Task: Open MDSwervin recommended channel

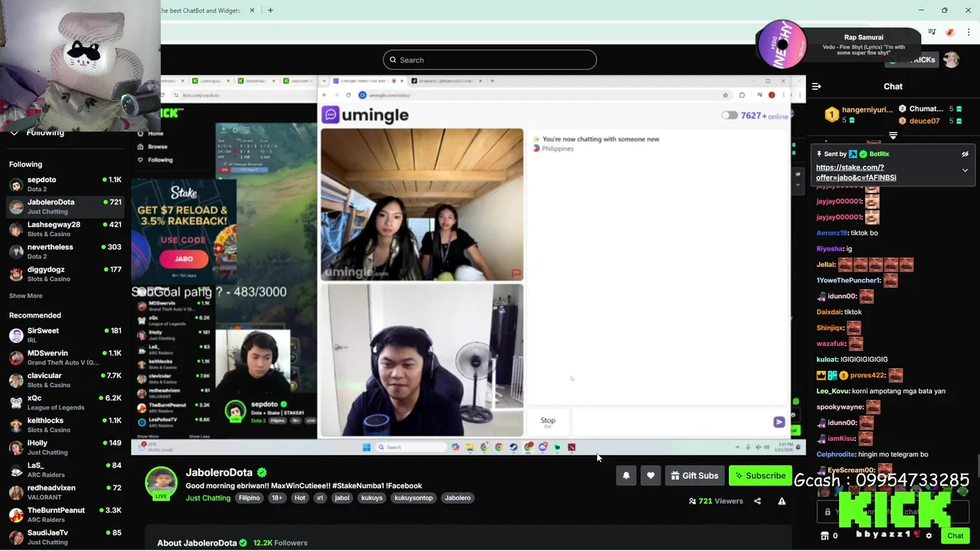Action: [x=65, y=357]
